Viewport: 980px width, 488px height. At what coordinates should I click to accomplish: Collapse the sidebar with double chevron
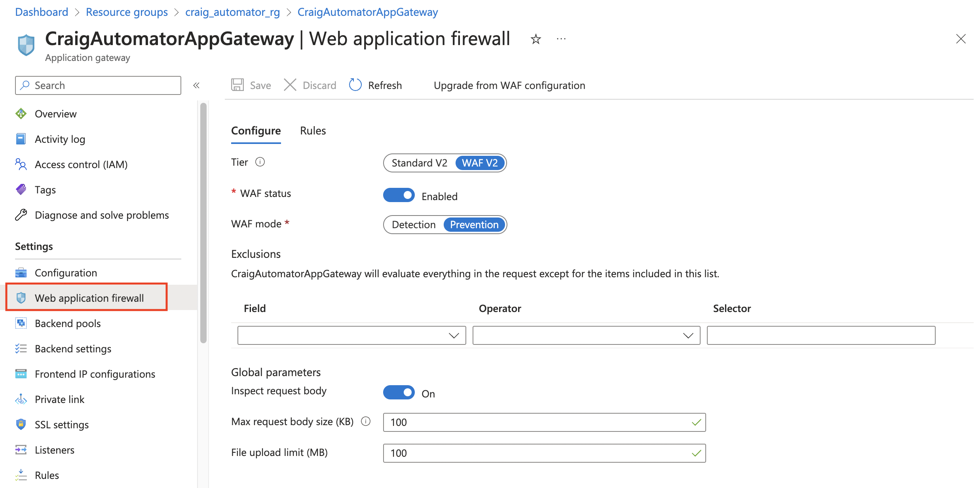[x=196, y=85]
